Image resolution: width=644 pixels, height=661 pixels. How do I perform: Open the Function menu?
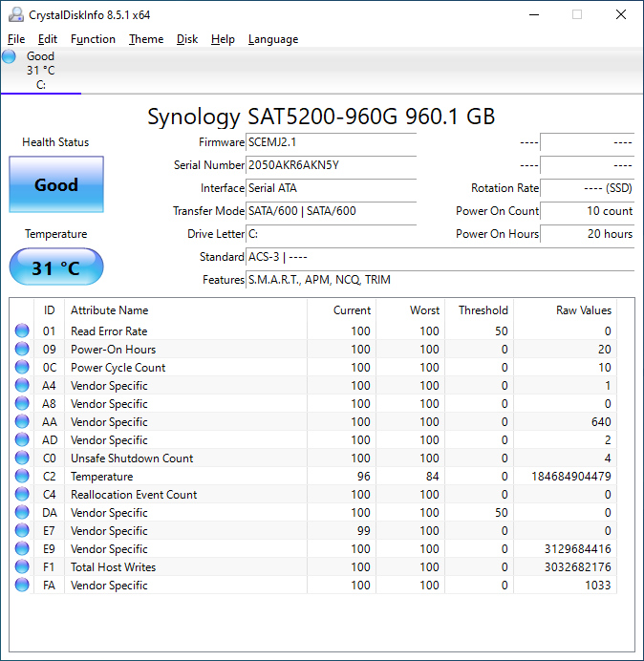click(x=93, y=39)
